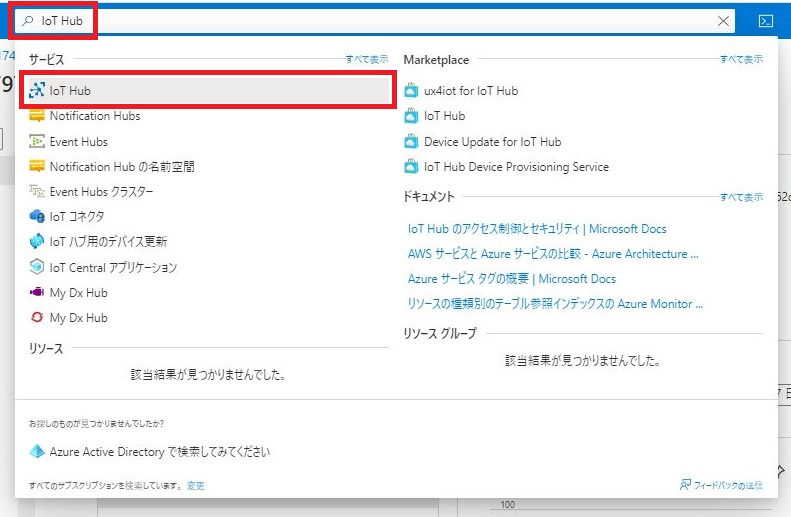Viewport: 791px width, 517px height.
Task: Click IoT Central アプリケーション icon
Action: click(x=37, y=267)
